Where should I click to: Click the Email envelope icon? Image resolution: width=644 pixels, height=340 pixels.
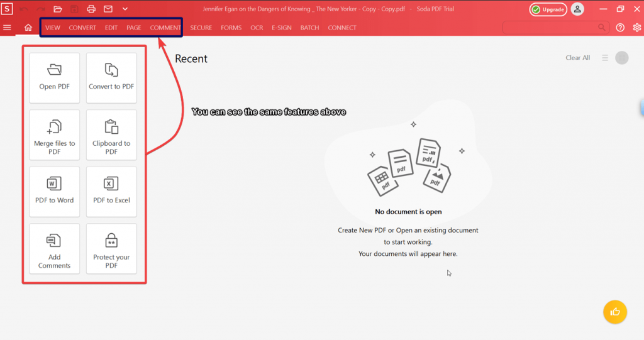click(x=108, y=9)
